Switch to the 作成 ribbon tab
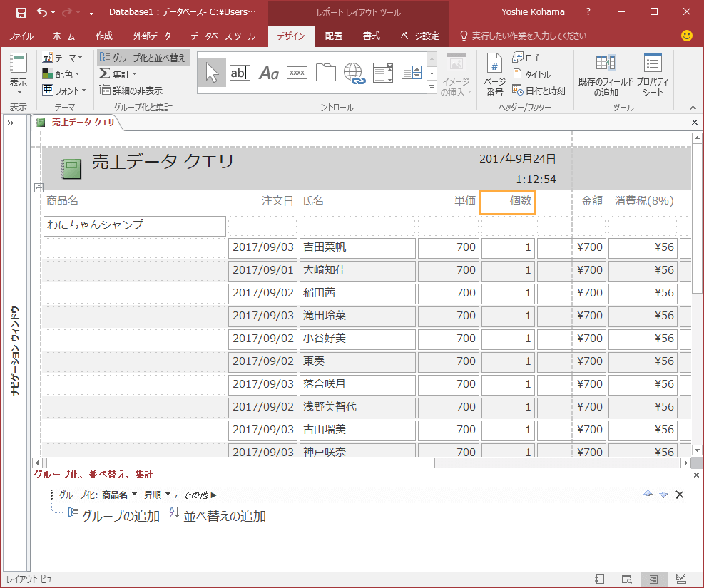The height and width of the screenshot is (588, 704). pos(103,36)
